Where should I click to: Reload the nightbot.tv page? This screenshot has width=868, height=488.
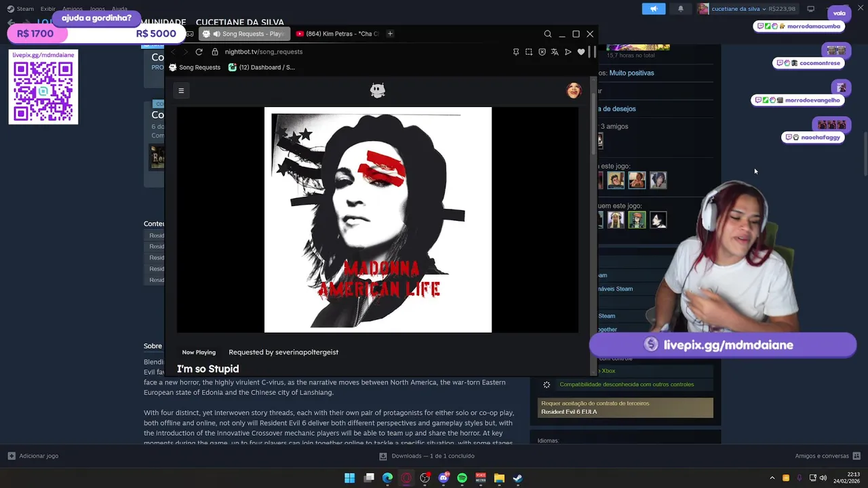(199, 52)
